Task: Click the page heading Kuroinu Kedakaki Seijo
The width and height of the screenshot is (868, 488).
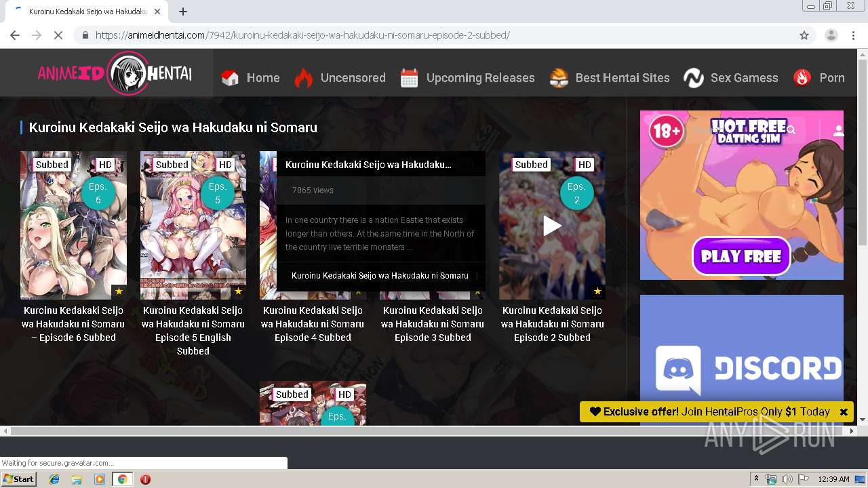Action: point(173,127)
